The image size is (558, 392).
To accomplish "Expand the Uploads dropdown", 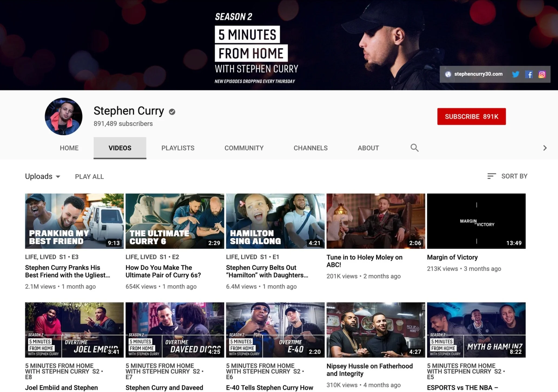I will click(x=42, y=176).
